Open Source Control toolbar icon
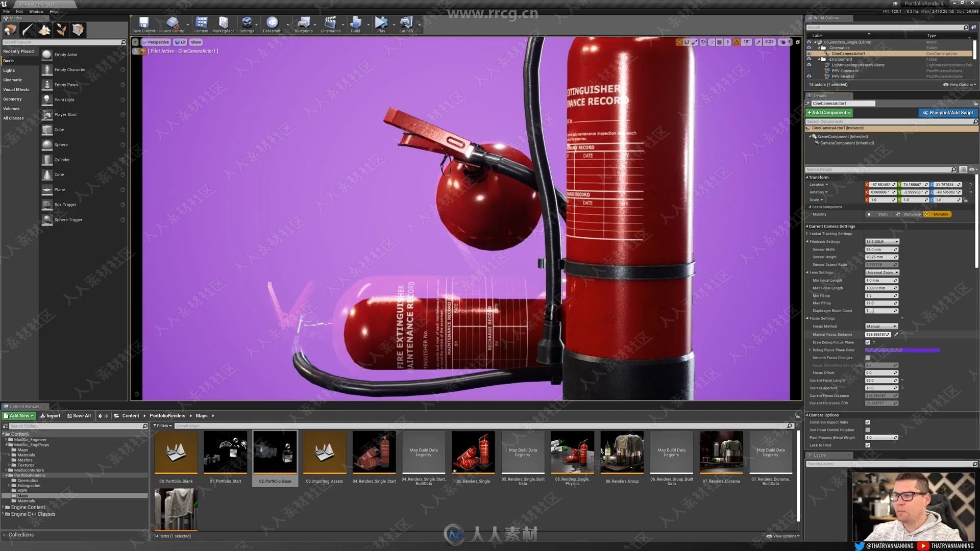The image size is (980, 551). click(172, 24)
